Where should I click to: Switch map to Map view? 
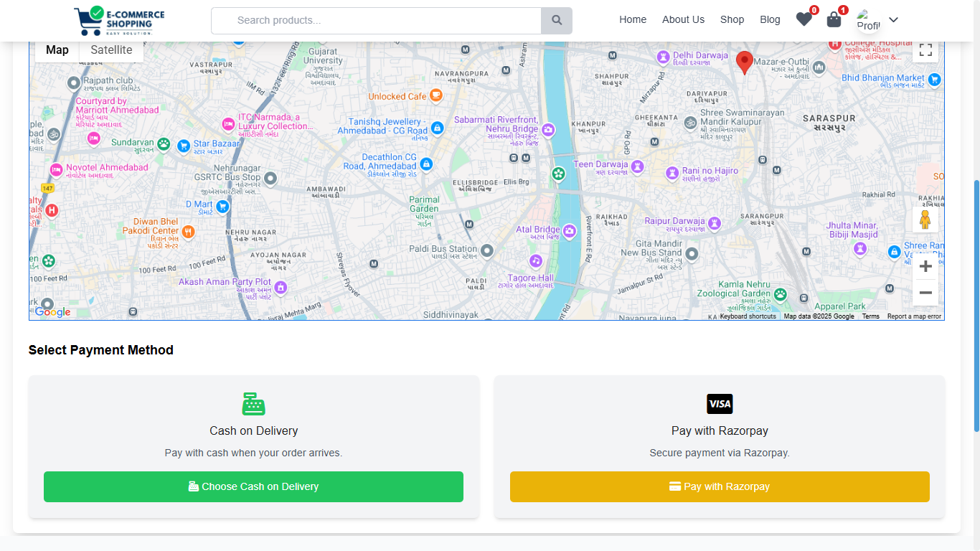(x=57, y=50)
